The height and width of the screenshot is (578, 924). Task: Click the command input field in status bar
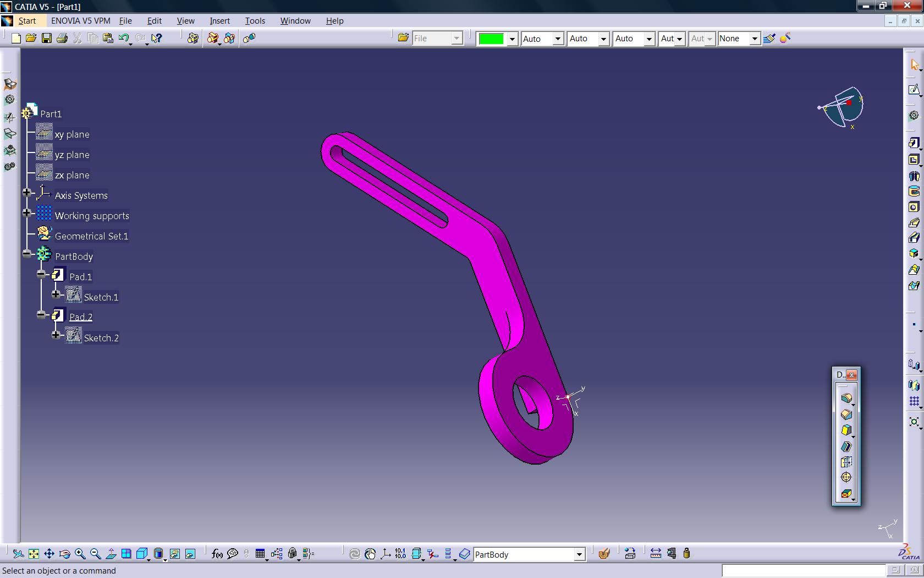click(x=804, y=571)
